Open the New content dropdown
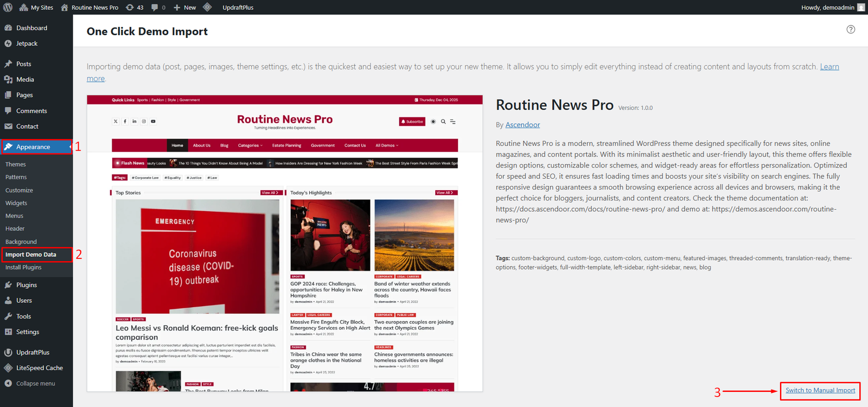The width and height of the screenshot is (868, 407). (x=185, y=8)
